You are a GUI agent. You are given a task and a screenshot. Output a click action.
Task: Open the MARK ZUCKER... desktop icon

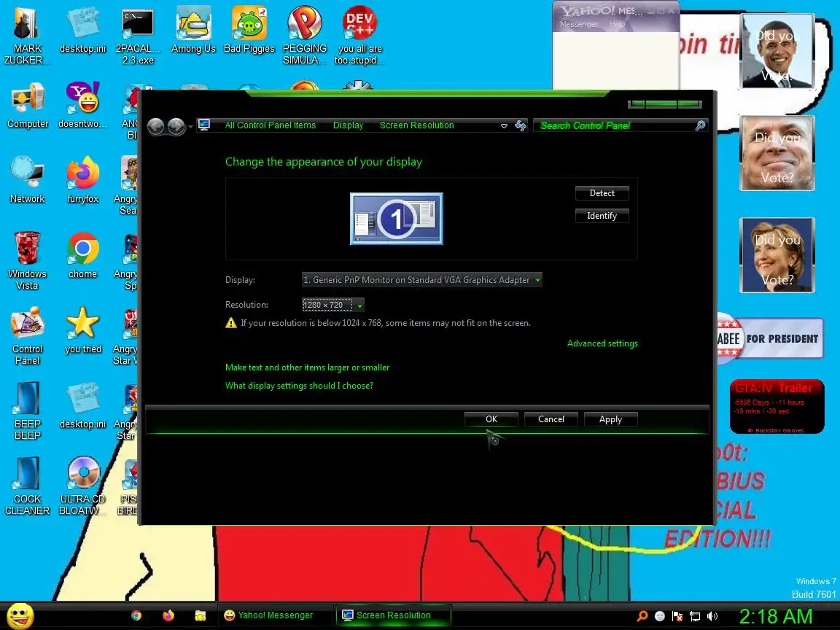tap(27, 35)
